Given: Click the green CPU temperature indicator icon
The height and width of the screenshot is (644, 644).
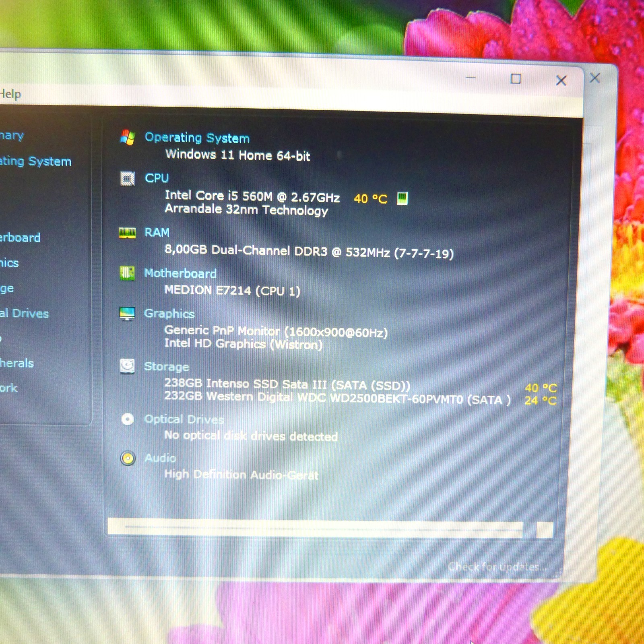Looking at the screenshot, I should [402, 198].
